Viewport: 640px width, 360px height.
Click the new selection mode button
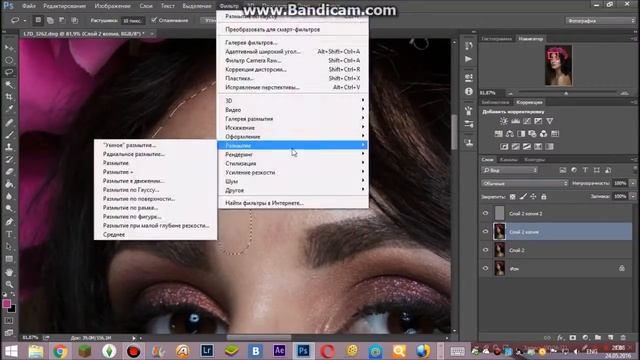pyautogui.click(x=38, y=20)
